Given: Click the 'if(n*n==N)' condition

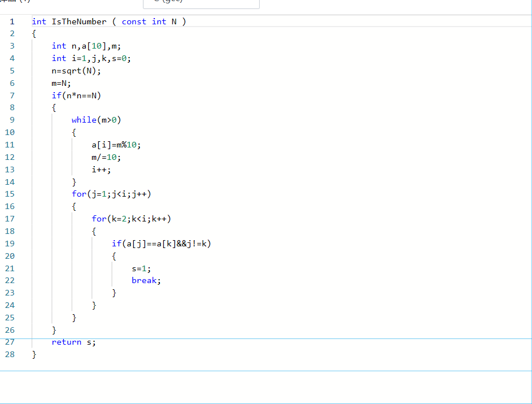Looking at the screenshot, I should (x=76, y=95).
